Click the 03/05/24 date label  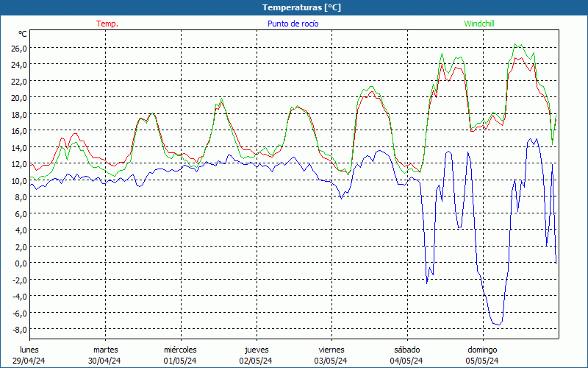point(331,361)
